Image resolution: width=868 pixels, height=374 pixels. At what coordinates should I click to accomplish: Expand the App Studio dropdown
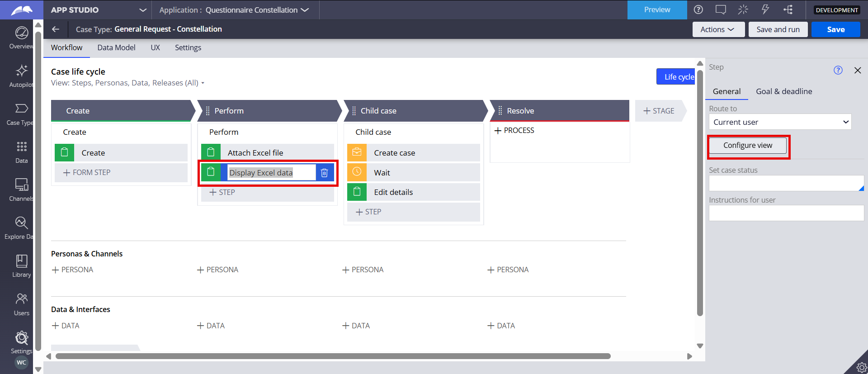click(143, 10)
